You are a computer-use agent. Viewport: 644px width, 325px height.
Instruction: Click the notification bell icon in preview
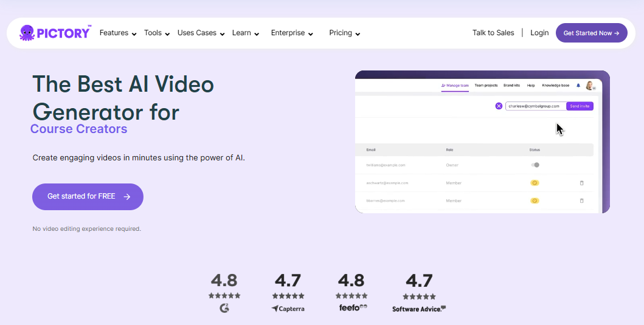(578, 86)
